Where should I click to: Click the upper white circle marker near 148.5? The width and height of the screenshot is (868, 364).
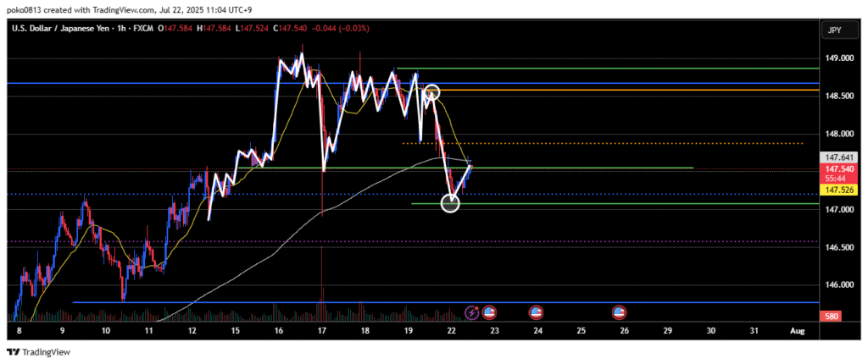(431, 91)
